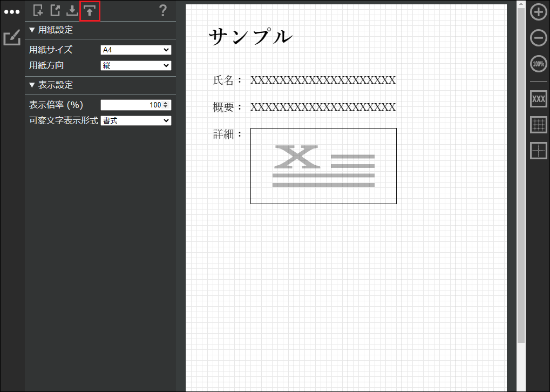Collapse the 表示設定 section

coord(51,85)
